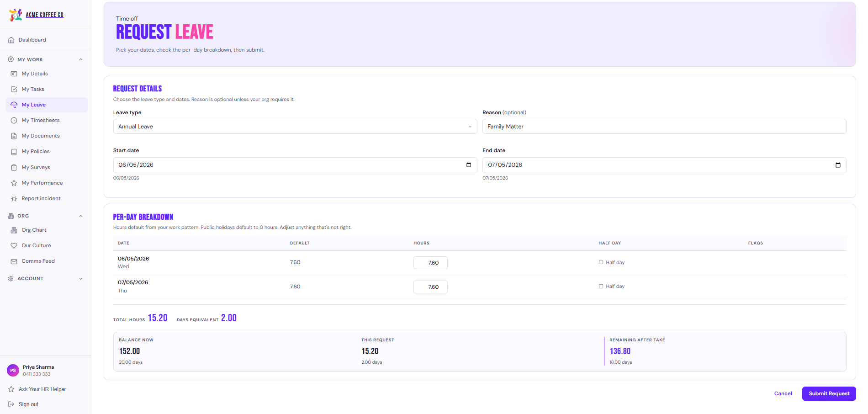The image size is (868, 414).
Task: Open the Dashboard home icon
Action: [x=11, y=40]
